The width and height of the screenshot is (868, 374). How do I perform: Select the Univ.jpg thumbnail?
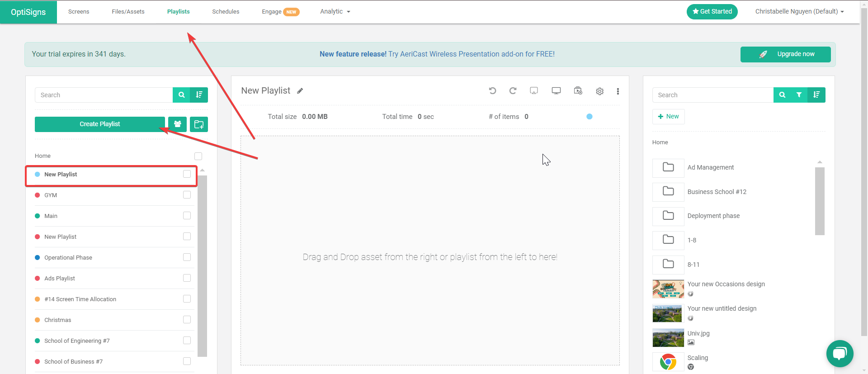pyautogui.click(x=668, y=338)
